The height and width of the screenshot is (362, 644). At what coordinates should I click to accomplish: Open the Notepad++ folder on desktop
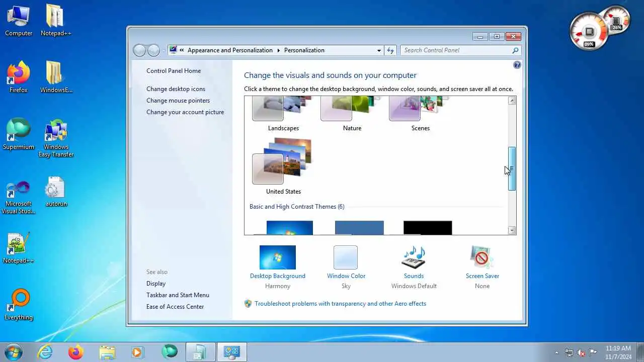click(56, 21)
